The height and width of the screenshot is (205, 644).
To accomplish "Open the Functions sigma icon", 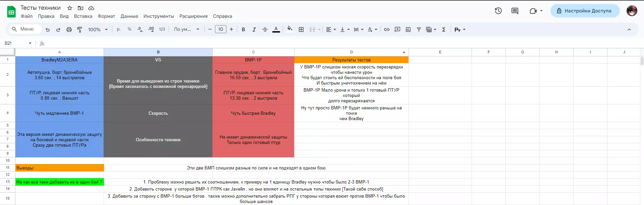I will click(x=444, y=30).
